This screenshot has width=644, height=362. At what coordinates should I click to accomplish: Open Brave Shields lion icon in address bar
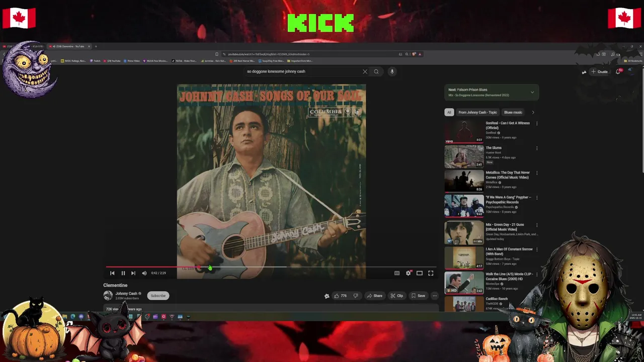point(413,54)
